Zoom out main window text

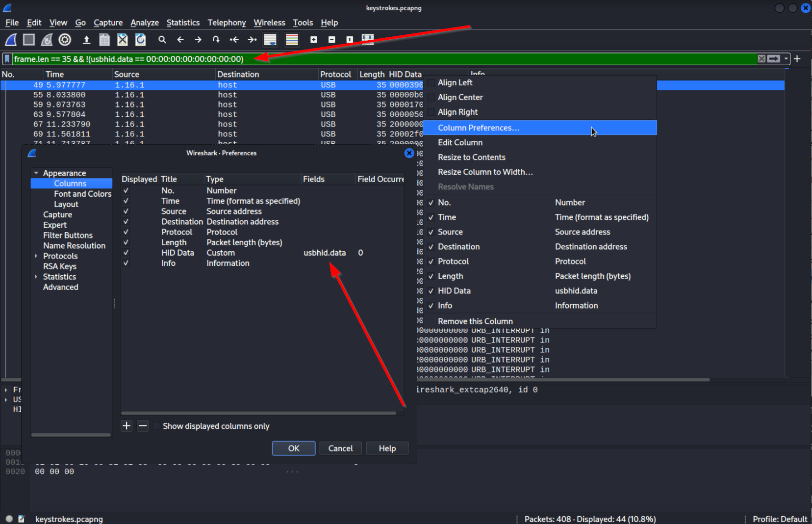click(332, 40)
